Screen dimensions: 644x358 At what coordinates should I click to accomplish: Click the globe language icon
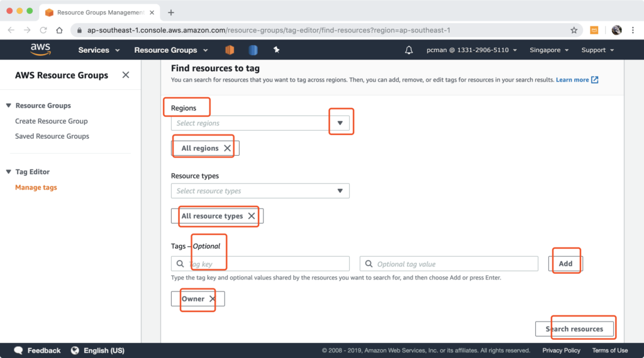click(x=75, y=350)
